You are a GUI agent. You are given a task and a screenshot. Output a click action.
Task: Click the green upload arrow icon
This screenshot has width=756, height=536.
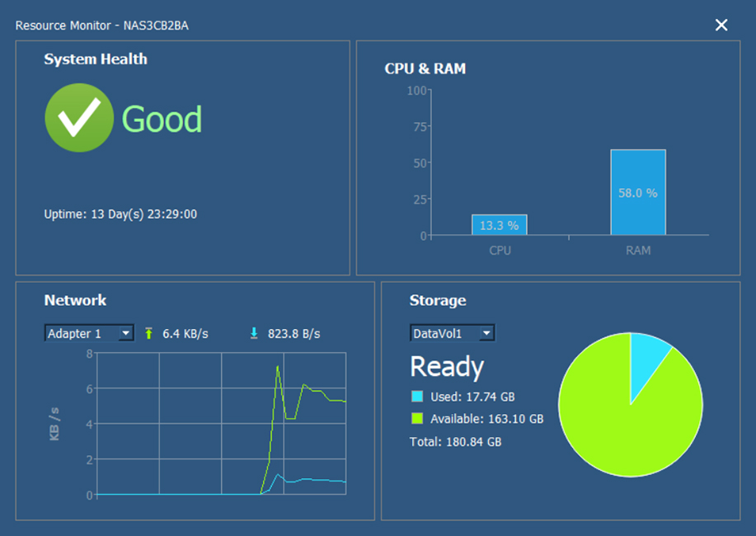pyautogui.click(x=149, y=333)
